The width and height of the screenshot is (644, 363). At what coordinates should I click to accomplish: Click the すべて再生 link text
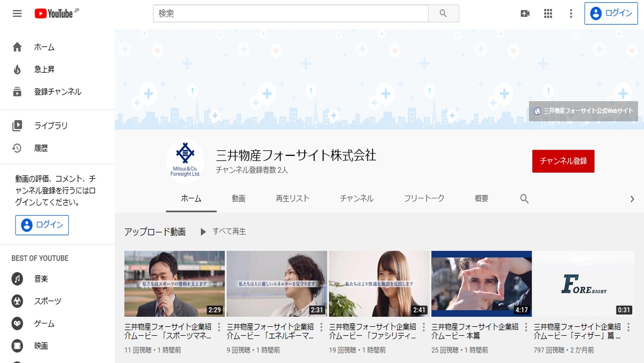229,231
